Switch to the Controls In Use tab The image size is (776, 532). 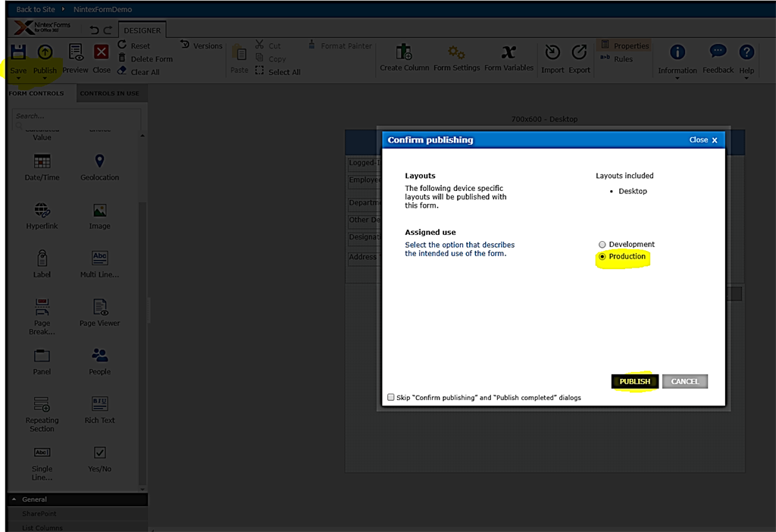click(111, 93)
